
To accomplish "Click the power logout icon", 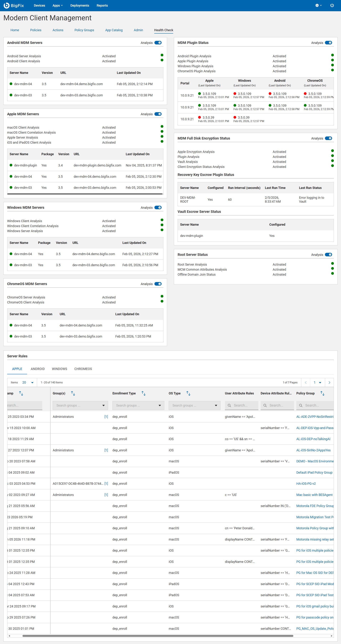I will (x=332, y=6).
